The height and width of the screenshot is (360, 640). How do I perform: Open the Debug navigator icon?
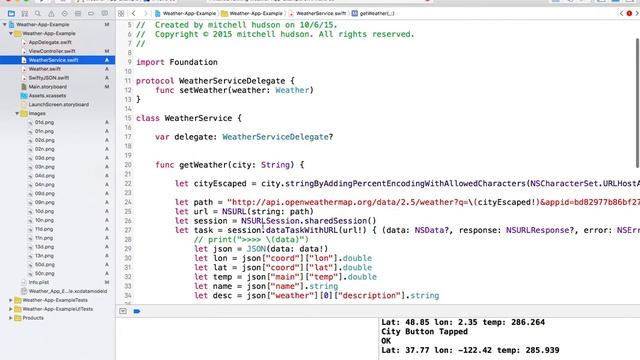pyautogui.click(x=78, y=13)
